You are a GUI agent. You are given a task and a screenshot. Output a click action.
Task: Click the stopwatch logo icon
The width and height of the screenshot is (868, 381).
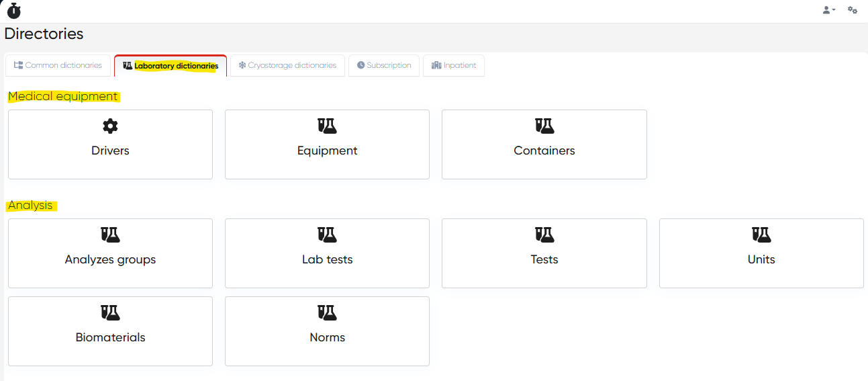[x=13, y=10]
